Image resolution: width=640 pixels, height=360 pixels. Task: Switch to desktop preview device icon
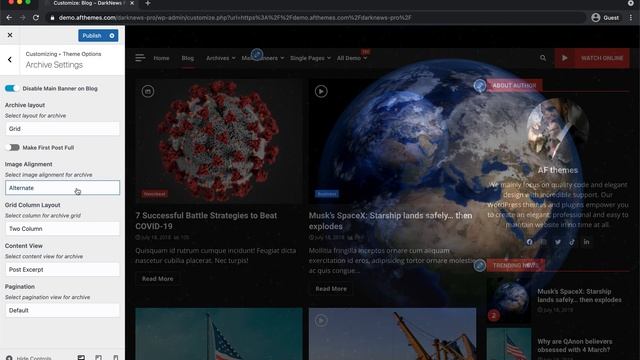click(x=81, y=358)
